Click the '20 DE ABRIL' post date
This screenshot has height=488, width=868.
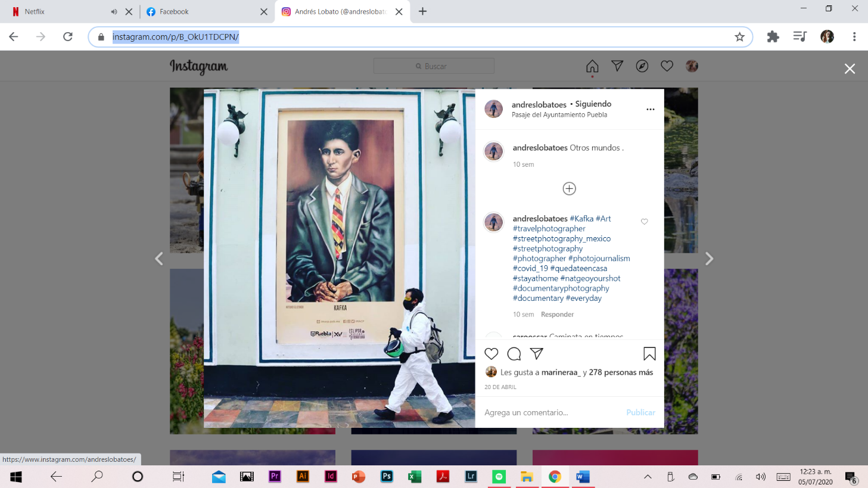tap(500, 387)
